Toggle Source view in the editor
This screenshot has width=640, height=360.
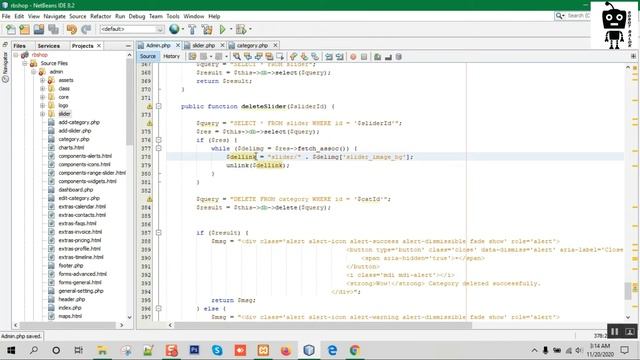click(x=148, y=56)
